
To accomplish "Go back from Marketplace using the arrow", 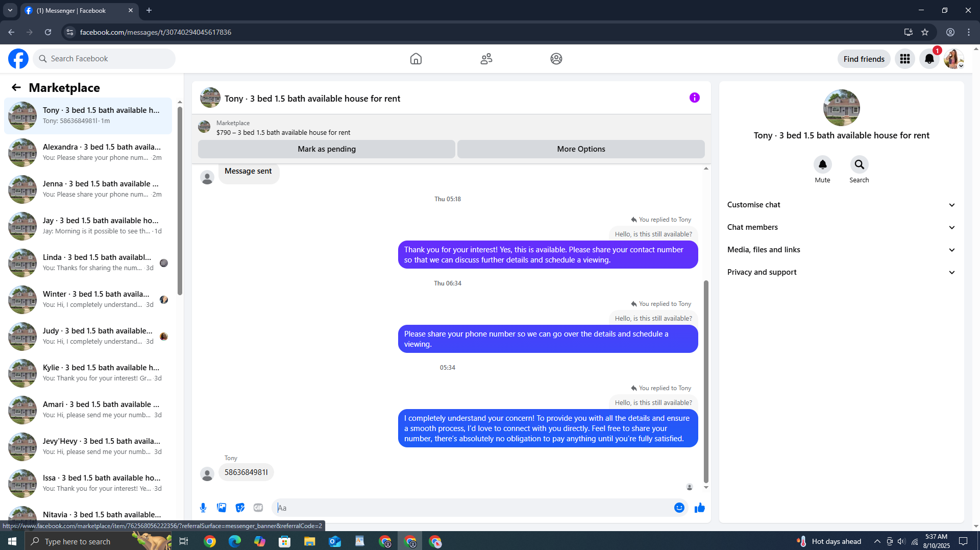I will [16, 87].
